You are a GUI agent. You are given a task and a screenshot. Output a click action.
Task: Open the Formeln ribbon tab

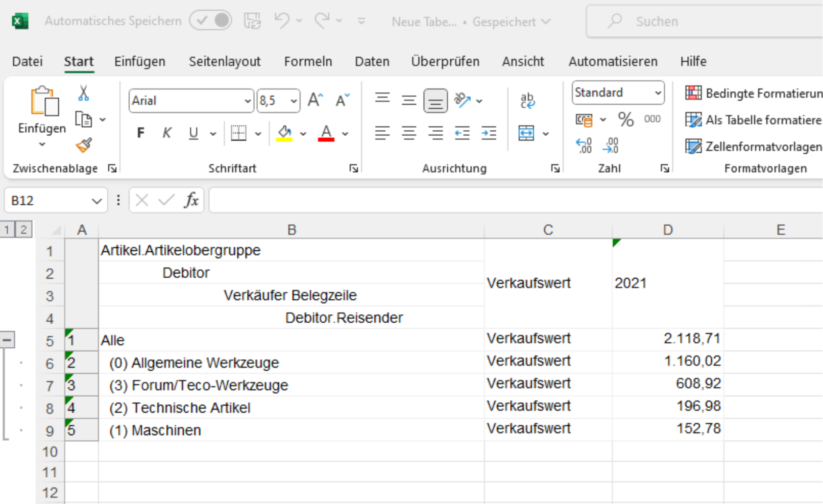308,62
